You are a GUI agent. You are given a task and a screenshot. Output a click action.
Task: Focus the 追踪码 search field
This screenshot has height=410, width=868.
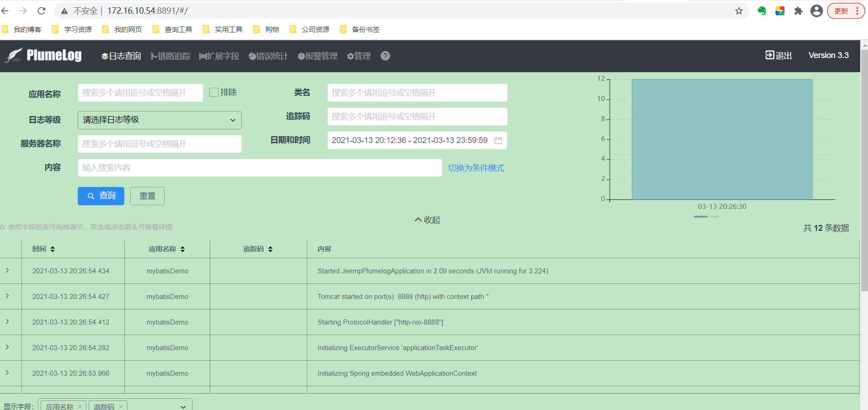pos(417,117)
